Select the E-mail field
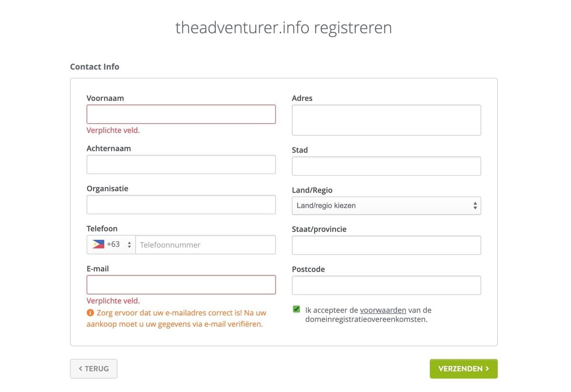 click(181, 284)
